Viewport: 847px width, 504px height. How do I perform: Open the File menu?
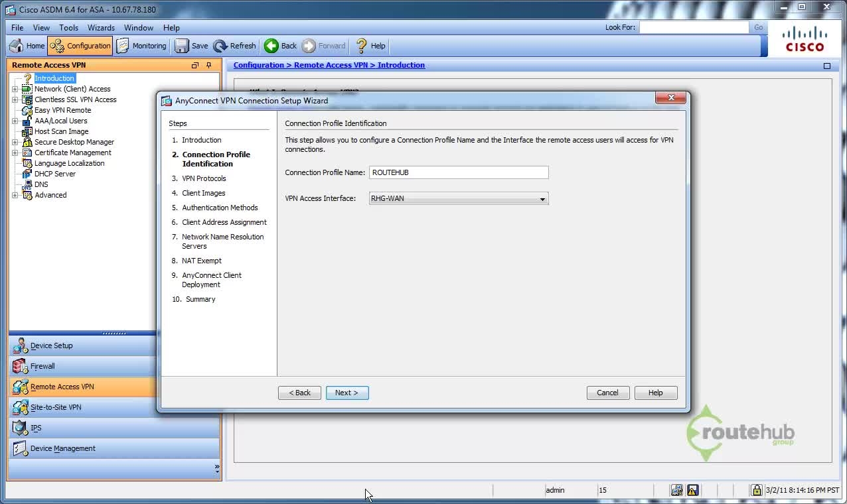[x=17, y=28]
